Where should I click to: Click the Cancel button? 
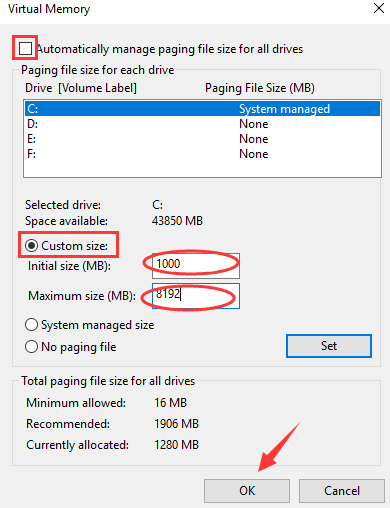(x=342, y=491)
